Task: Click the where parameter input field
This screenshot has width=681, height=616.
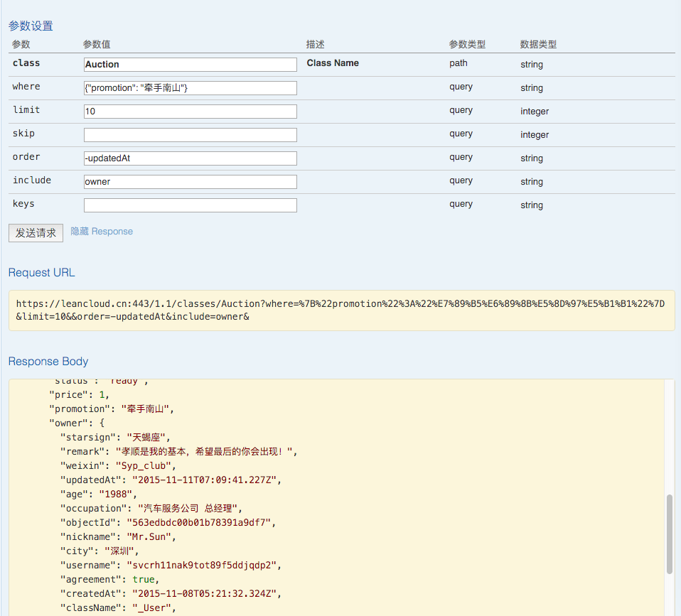Action: [x=191, y=87]
